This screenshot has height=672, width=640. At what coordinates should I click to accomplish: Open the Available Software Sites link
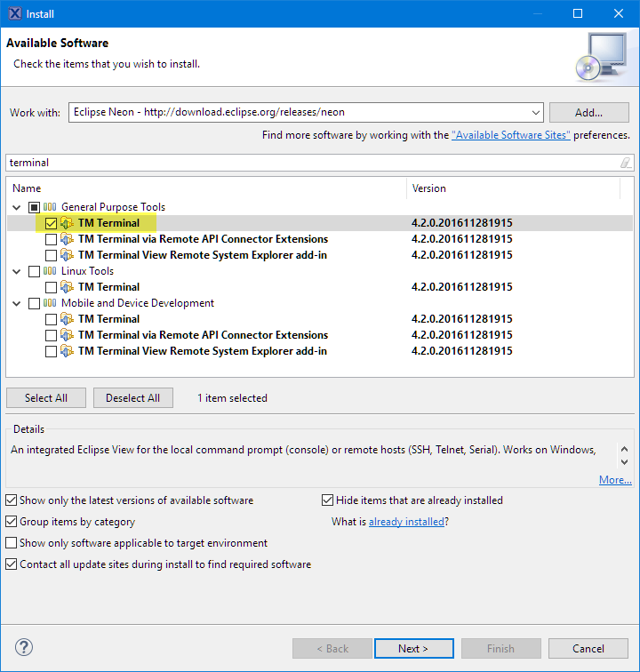(511, 135)
